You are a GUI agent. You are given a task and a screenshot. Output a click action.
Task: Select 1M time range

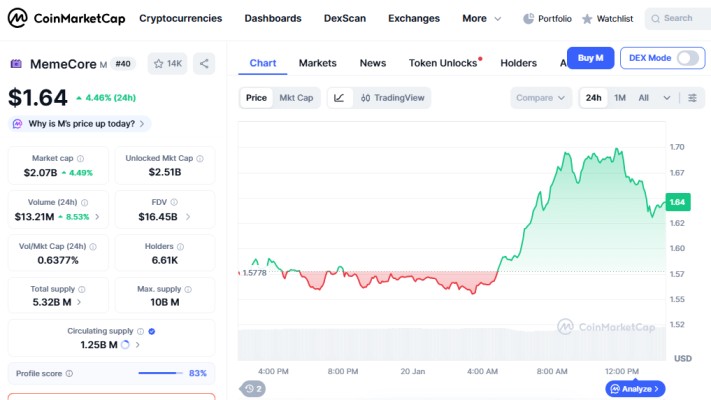[620, 98]
